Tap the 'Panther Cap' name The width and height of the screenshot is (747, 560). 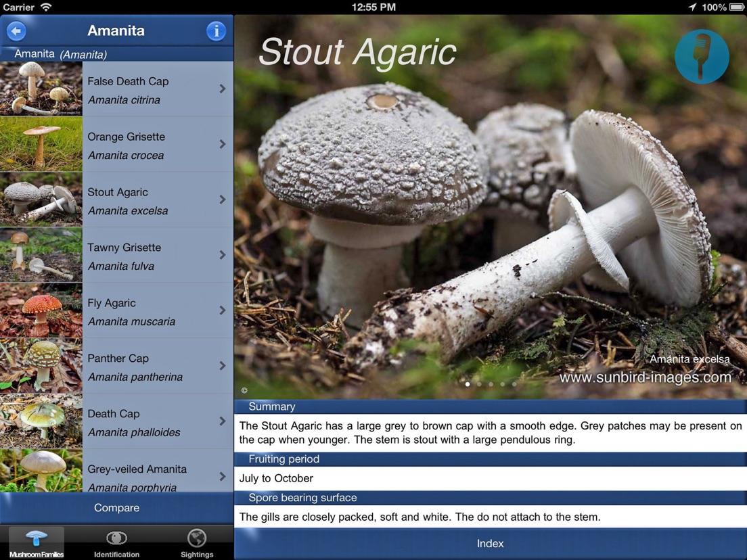118,358
